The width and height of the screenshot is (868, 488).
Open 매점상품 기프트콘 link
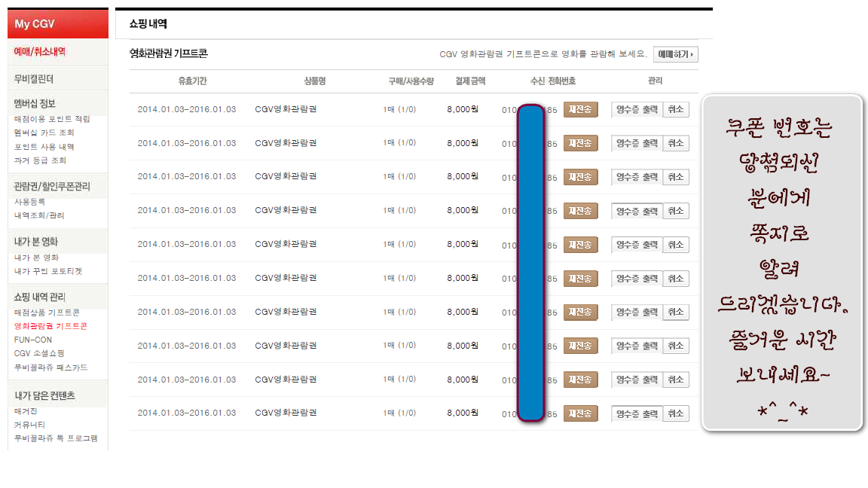tap(47, 313)
